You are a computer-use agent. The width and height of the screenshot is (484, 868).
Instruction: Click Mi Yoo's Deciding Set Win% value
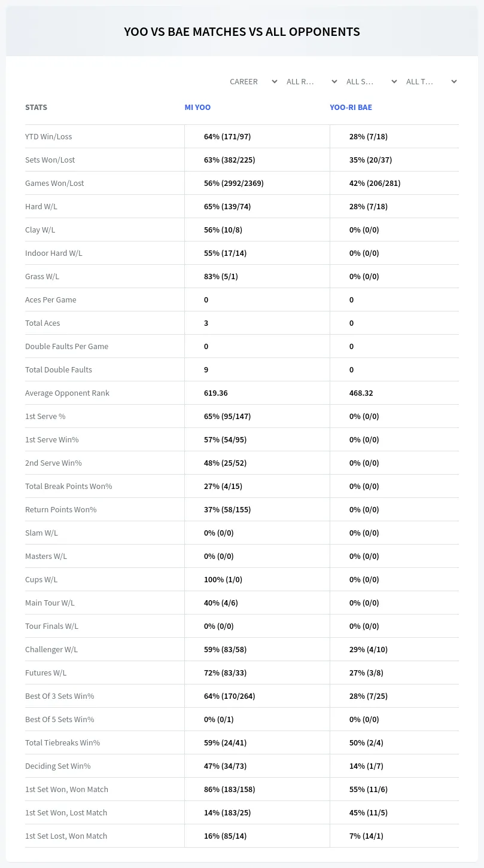point(225,766)
